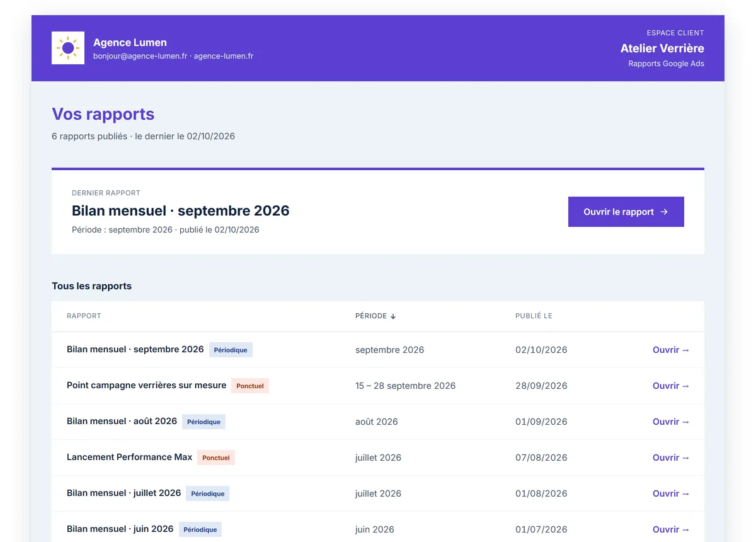
Task: Click the 'août 2026' period cell
Action: click(377, 422)
